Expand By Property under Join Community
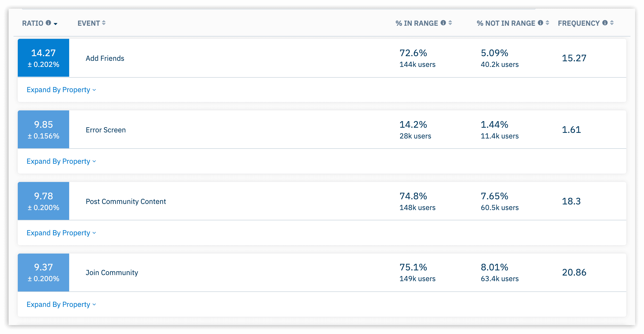The height and width of the screenshot is (334, 644). click(x=61, y=305)
